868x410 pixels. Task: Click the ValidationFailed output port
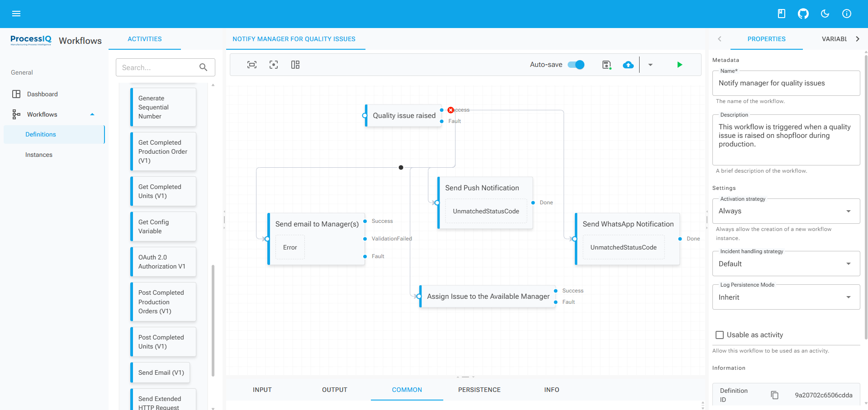365,239
